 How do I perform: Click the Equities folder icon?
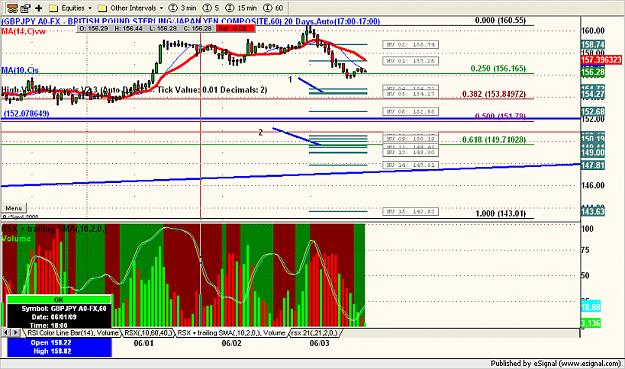(x=54, y=8)
